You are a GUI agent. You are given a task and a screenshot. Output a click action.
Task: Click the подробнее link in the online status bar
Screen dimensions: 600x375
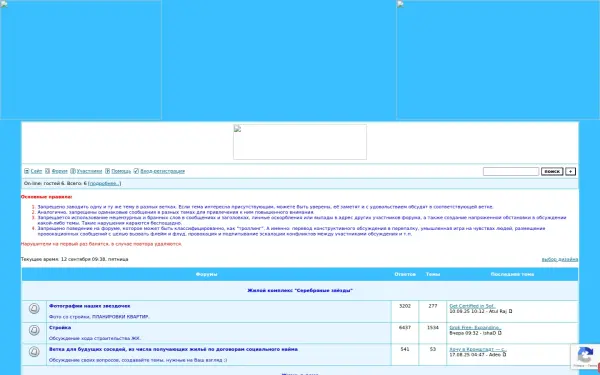coord(104,184)
